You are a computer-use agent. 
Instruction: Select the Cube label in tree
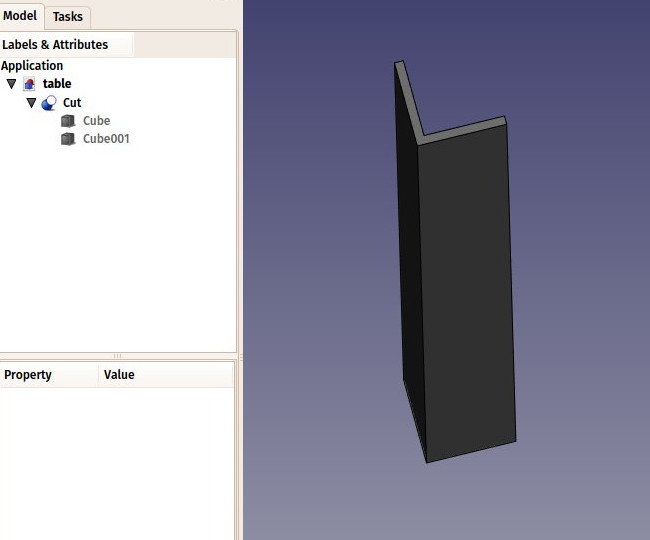click(96, 121)
